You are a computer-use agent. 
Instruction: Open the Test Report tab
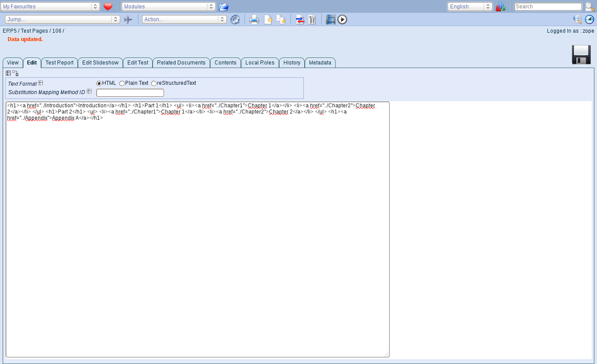click(x=59, y=63)
